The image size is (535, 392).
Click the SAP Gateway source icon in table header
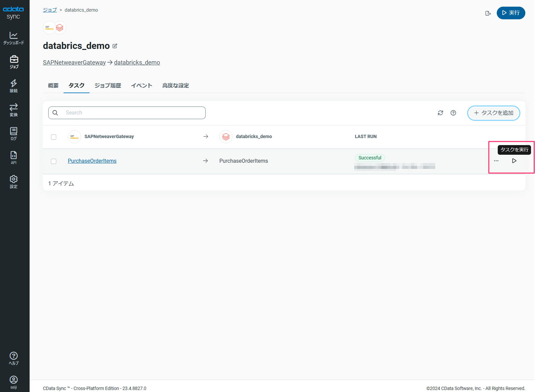point(75,137)
